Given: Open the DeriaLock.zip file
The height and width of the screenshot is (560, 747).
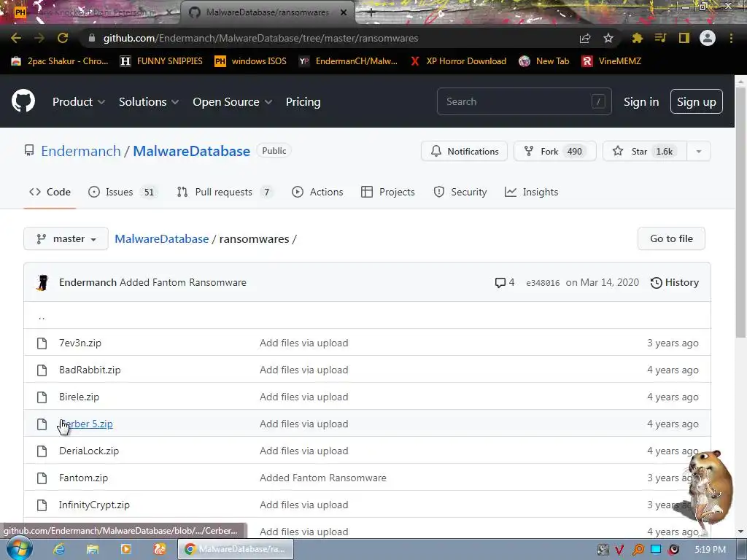Looking at the screenshot, I should (x=88, y=451).
